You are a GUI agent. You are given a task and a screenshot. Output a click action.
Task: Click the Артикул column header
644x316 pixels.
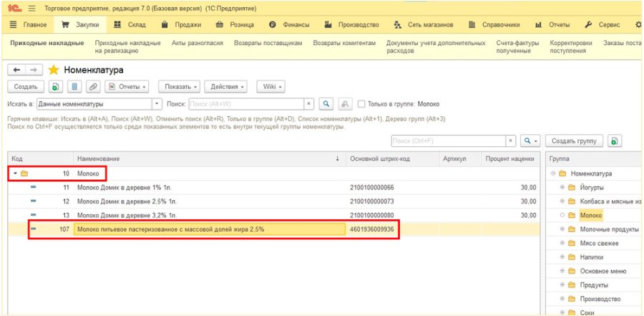click(x=460, y=159)
